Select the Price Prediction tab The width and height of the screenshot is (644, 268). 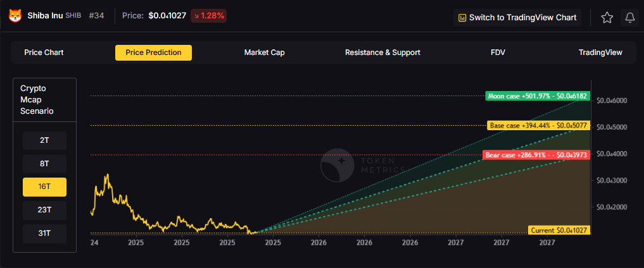(x=154, y=52)
